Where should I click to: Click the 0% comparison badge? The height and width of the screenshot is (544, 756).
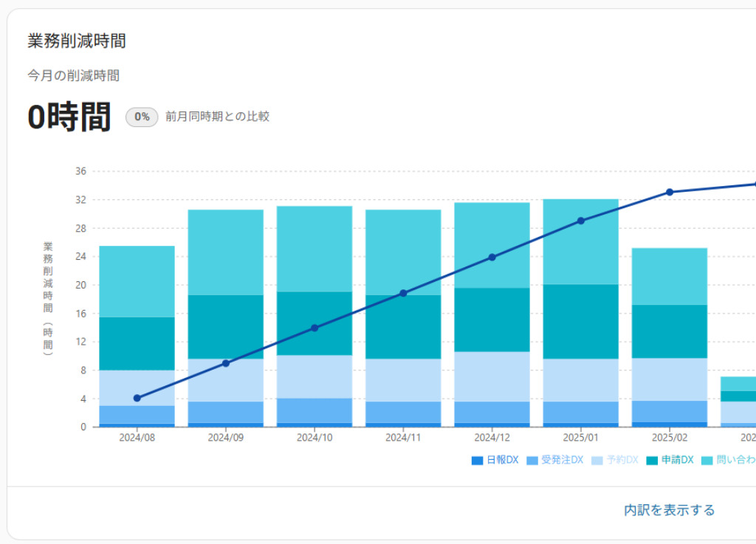[142, 117]
